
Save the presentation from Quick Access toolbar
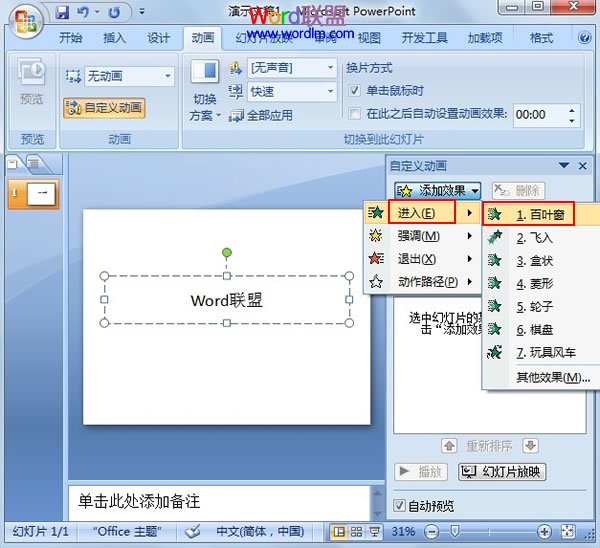62,12
